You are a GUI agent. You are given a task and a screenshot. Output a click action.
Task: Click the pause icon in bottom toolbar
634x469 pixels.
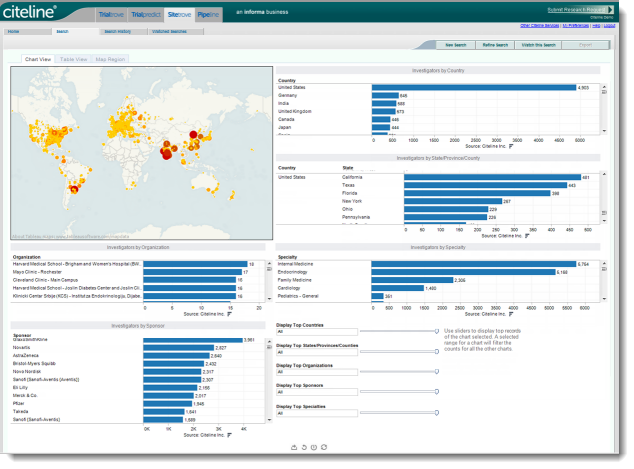313,446
